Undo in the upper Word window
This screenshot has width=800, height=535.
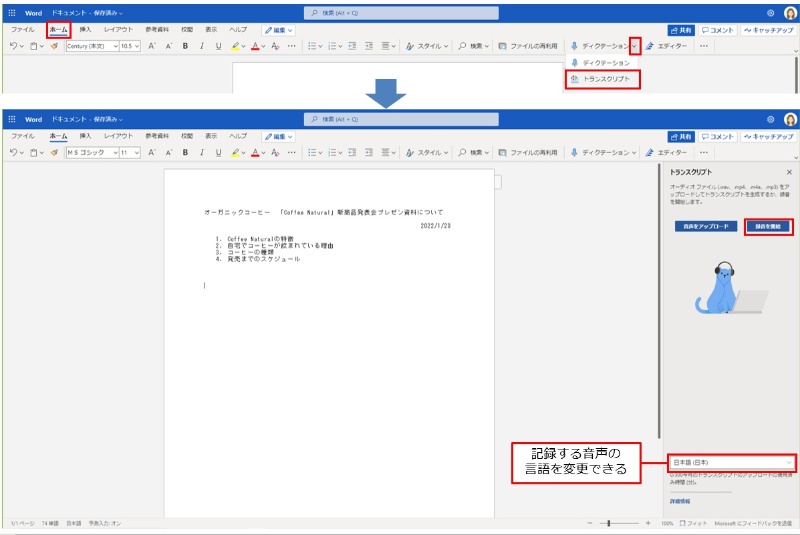[13, 46]
